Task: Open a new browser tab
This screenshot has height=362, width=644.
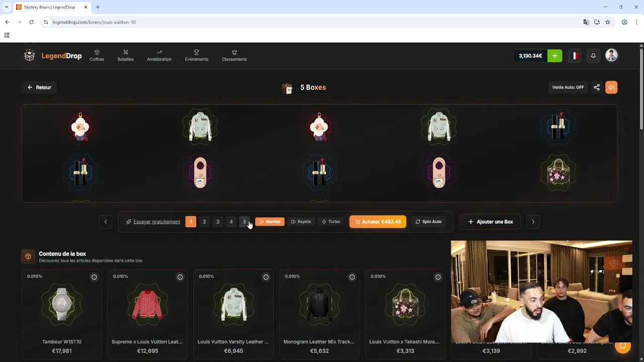Action: (98, 7)
